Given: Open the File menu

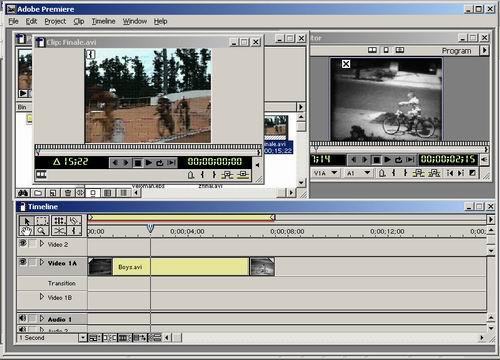Looking at the screenshot, I should tap(13, 21).
